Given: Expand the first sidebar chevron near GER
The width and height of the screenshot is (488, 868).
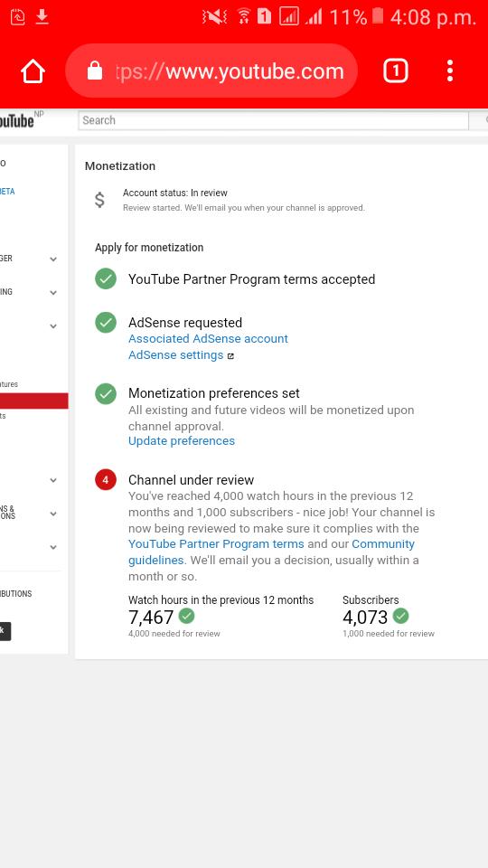Looking at the screenshot, I should pos(53,259).
